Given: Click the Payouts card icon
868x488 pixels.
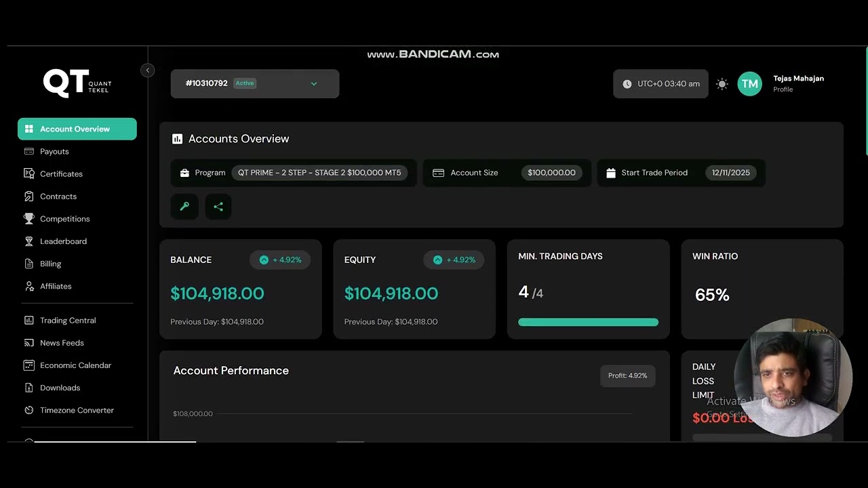Looking at the screenshot, I should point(29,151).
